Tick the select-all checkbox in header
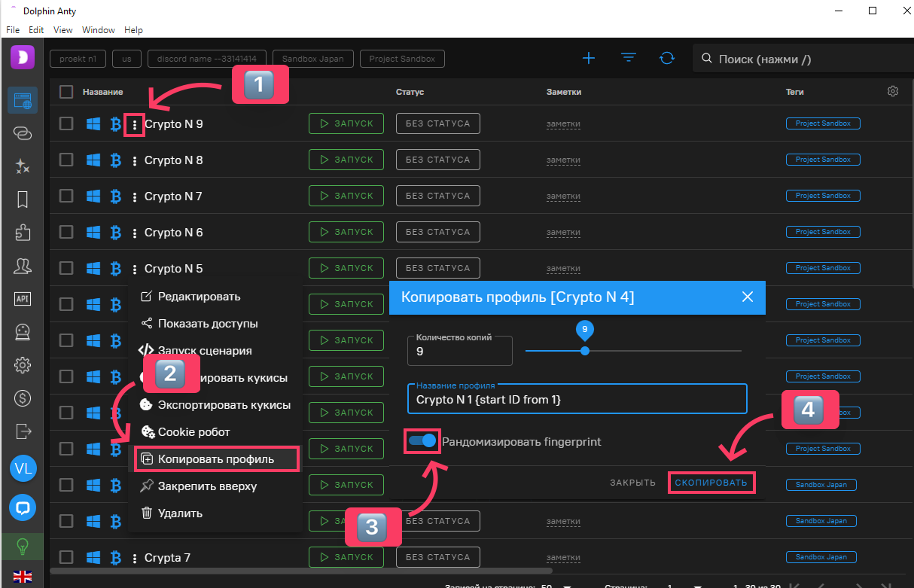This screenshot has height=588, width=914. (66, 92)
